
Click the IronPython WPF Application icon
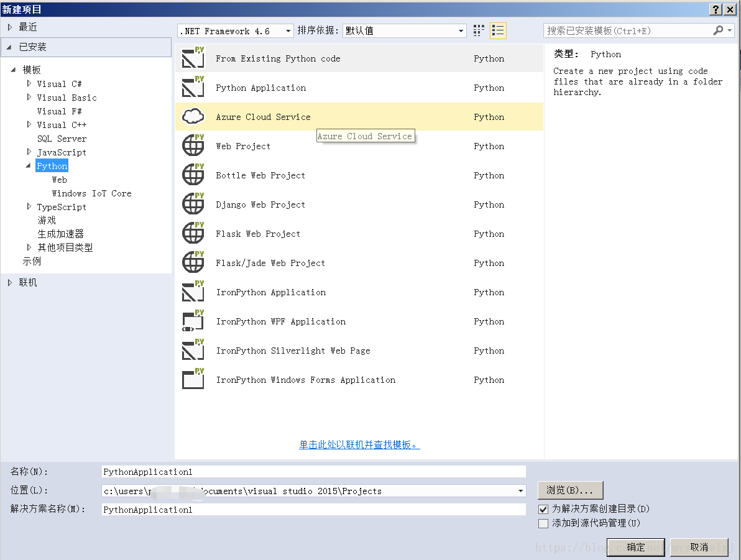click(x=193, y=321)
